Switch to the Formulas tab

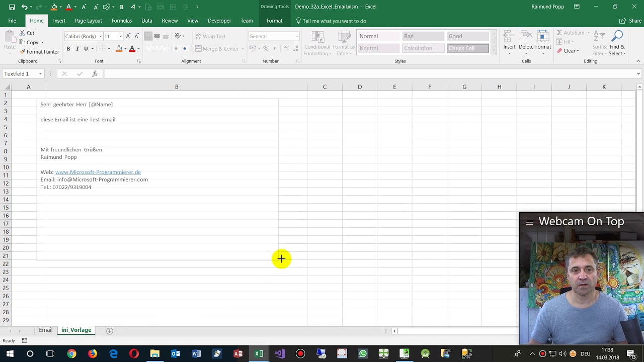[x=122, y=21]
